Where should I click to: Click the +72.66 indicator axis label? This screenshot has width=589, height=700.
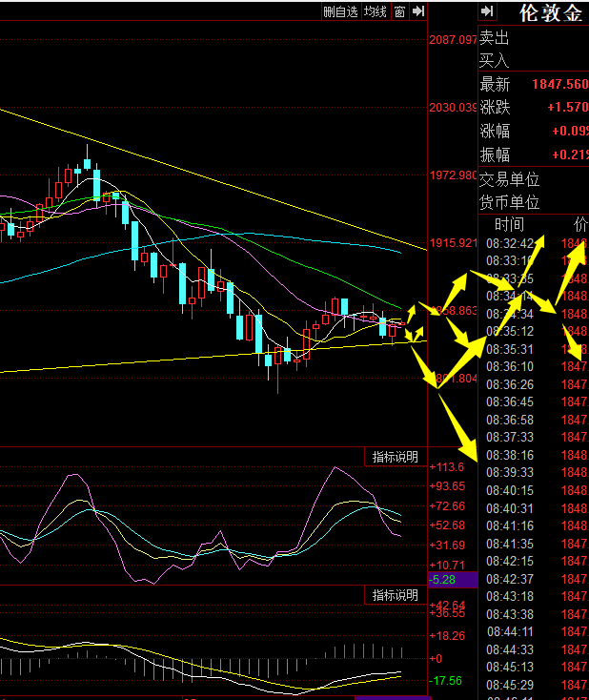(x=447, y=505)
